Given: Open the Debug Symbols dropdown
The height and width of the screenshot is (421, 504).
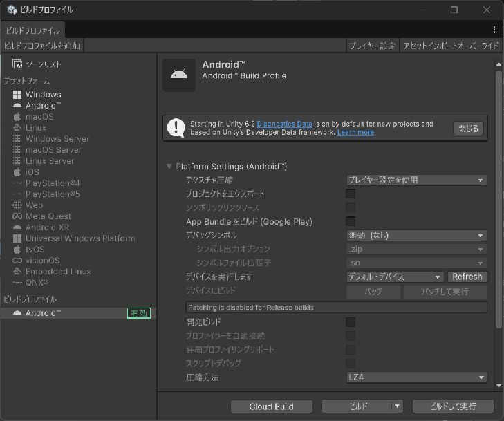Looking at the screenshot, I should click(417, 235).
